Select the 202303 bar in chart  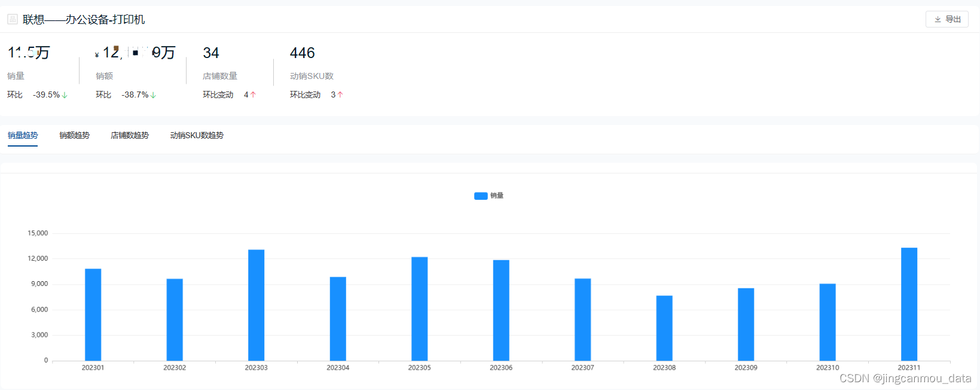point(257,305)
